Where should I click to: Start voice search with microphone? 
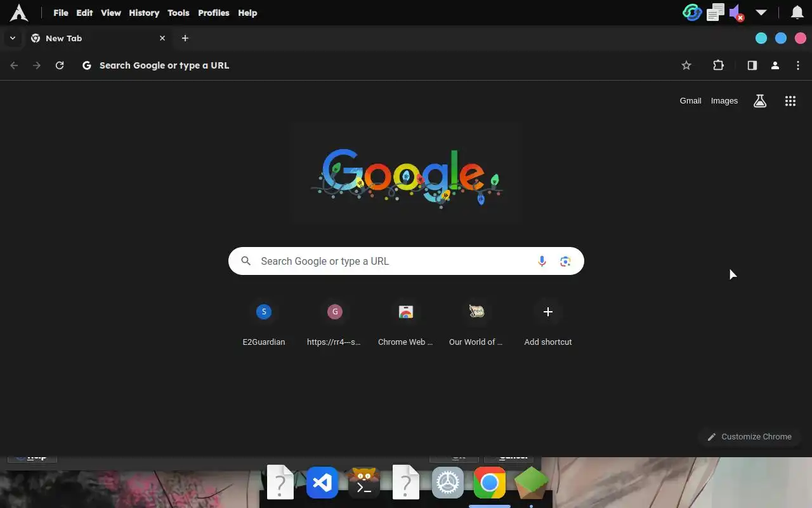pyautogui.click(x=542, y=261)
